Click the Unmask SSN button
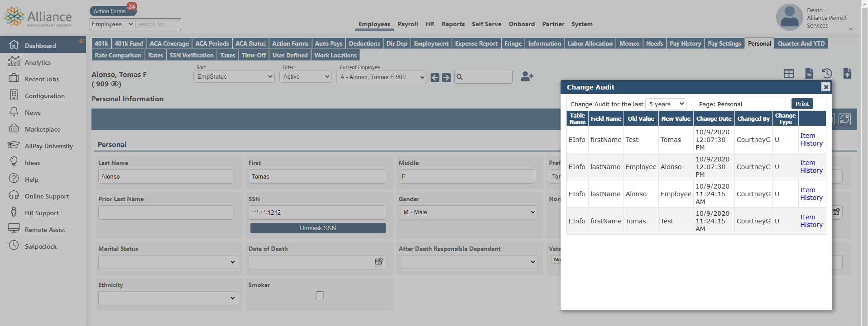Image resolution: width=868 pixels, height=326 pixels. 318,228
